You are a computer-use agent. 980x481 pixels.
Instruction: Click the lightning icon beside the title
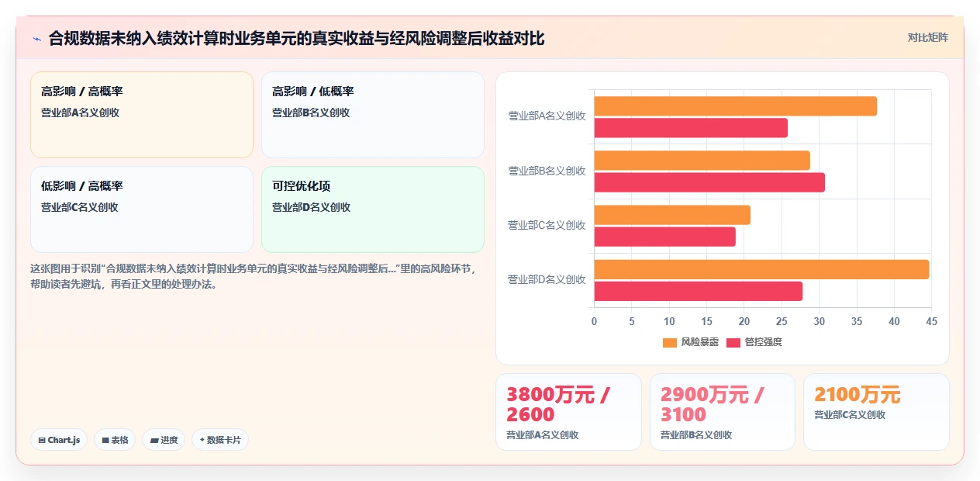click(36, 38)
